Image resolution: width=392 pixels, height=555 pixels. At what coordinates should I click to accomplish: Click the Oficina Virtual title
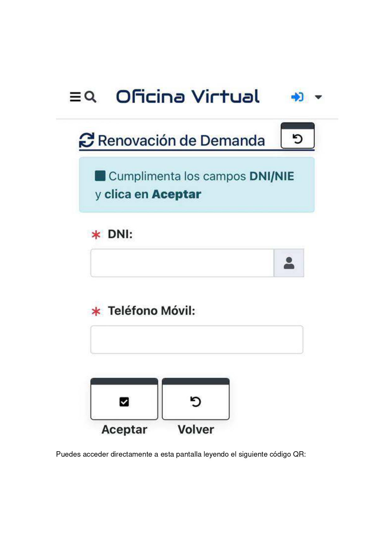188,96
